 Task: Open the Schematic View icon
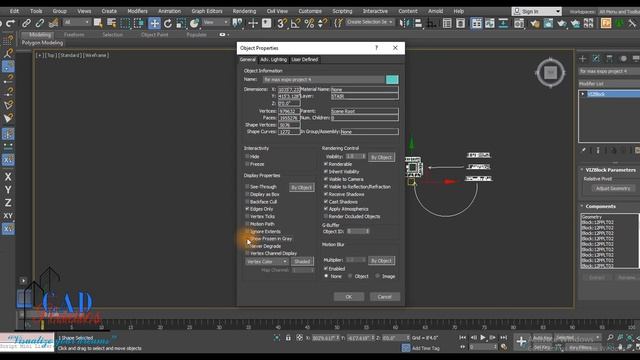click(504, 23)
